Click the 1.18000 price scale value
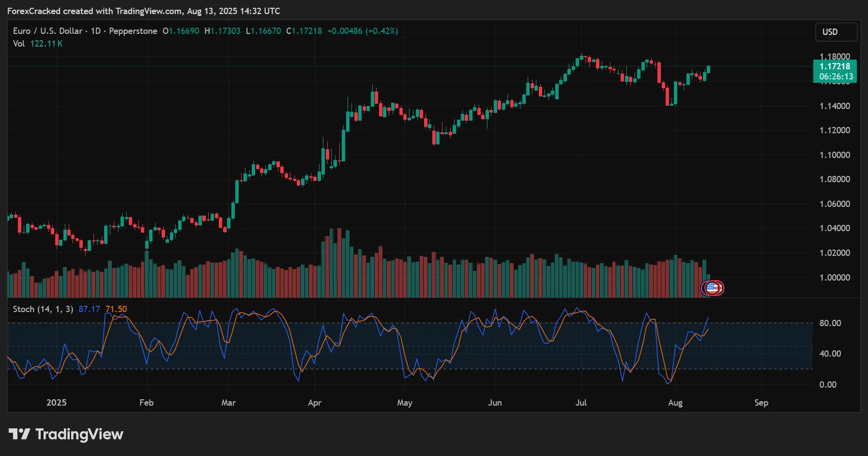Screen dimensions: 868x456 pyautogui.click(x=835, y=56)
